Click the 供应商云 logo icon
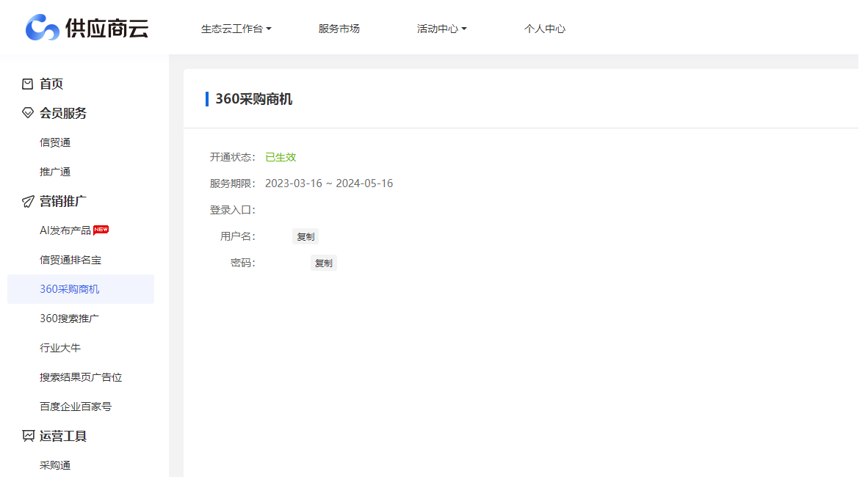 click(x=43, y=28)
